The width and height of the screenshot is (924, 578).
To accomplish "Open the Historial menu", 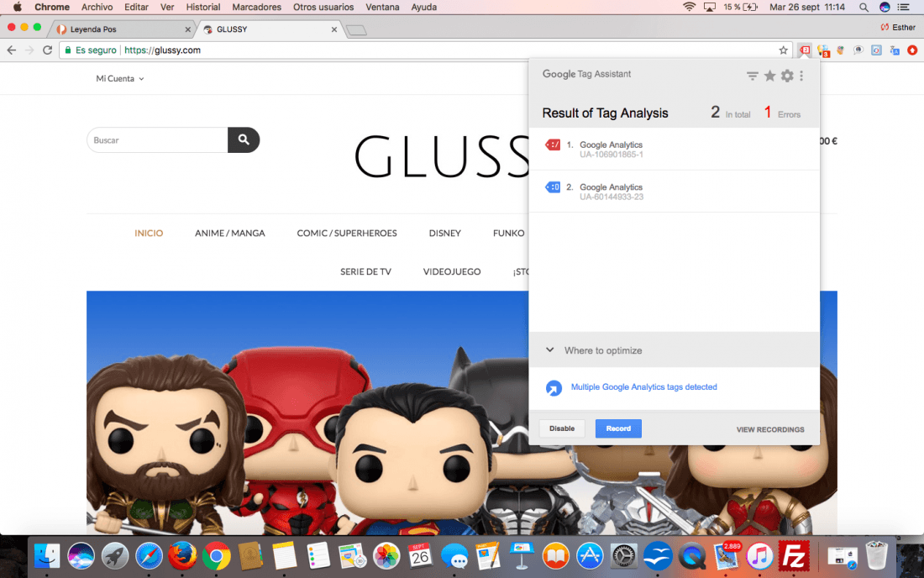I will [202, 7].
